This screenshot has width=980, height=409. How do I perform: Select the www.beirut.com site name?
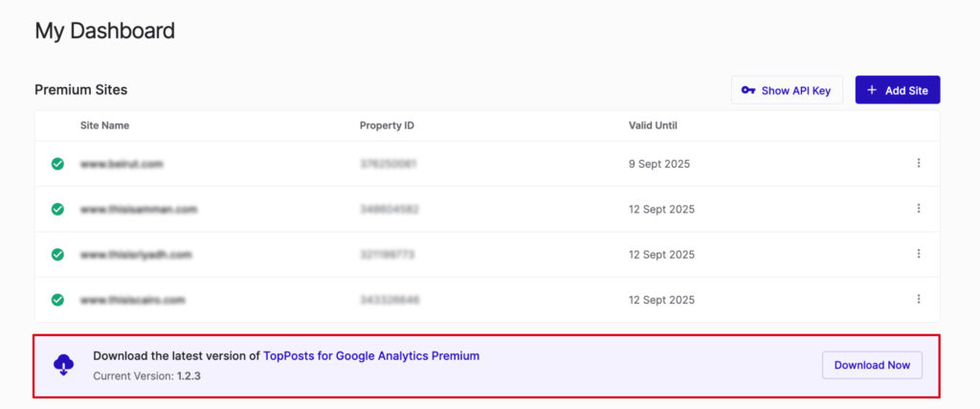coord(122,164)
